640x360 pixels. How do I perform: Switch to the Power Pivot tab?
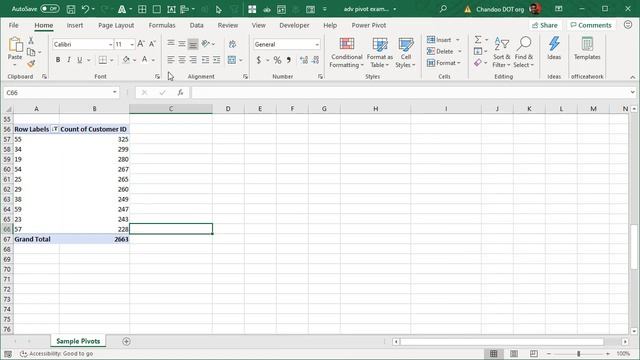click(x=369, y=25)
